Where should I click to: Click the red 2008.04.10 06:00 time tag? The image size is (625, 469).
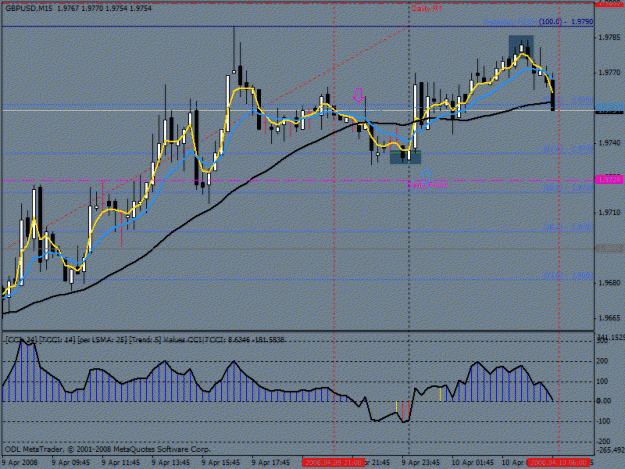(558, 463)
